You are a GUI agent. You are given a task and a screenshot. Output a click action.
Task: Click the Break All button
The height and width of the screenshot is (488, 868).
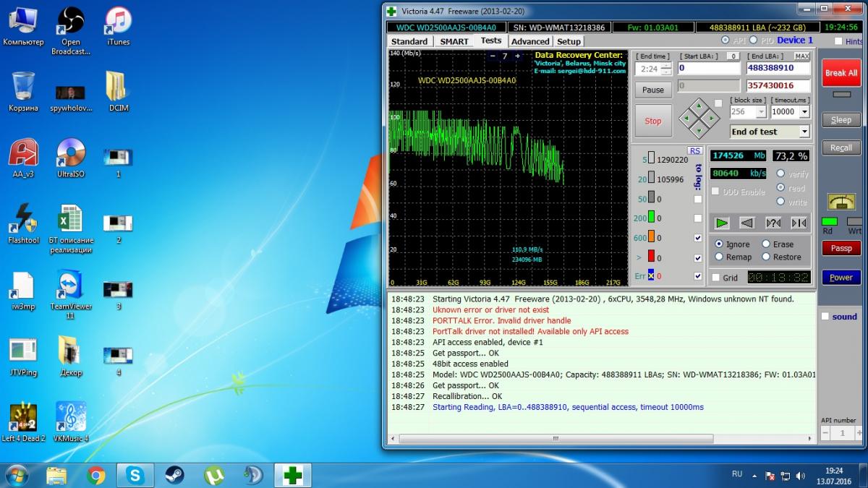click(x=841, y=73)
